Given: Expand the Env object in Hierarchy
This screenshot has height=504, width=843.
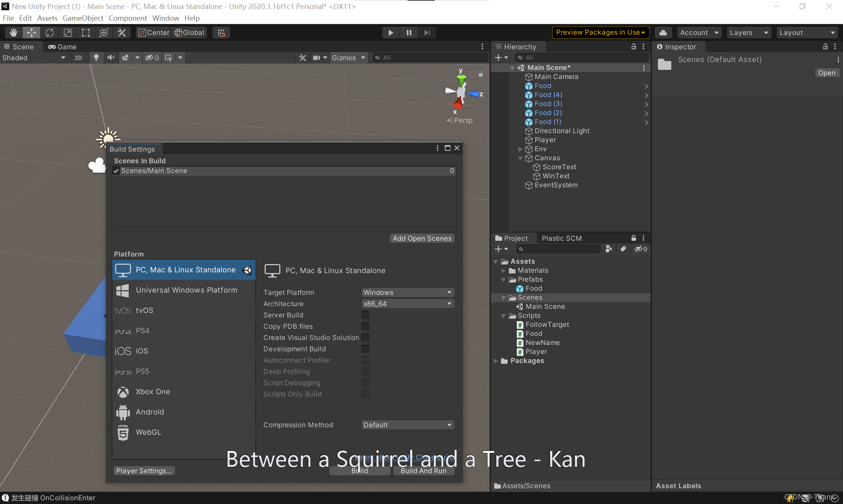Looking at the screenshot, I should pos(520,149).
